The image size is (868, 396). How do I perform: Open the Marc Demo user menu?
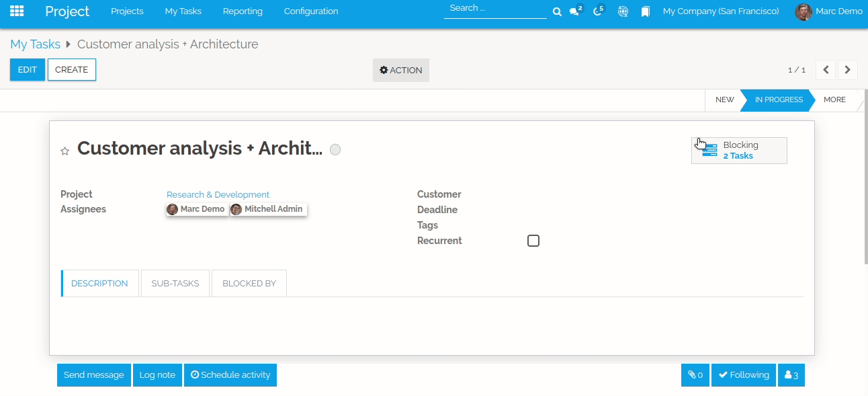828,11
